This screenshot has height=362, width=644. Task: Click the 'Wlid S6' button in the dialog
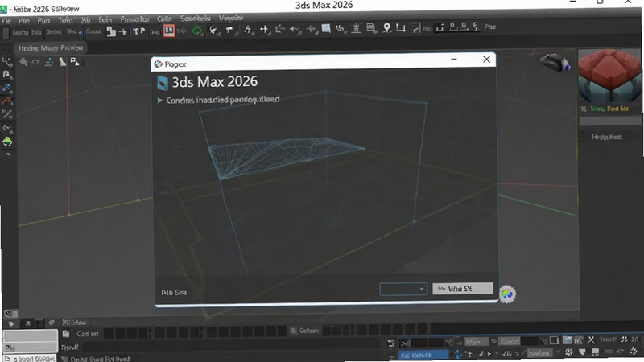(462, 289)
